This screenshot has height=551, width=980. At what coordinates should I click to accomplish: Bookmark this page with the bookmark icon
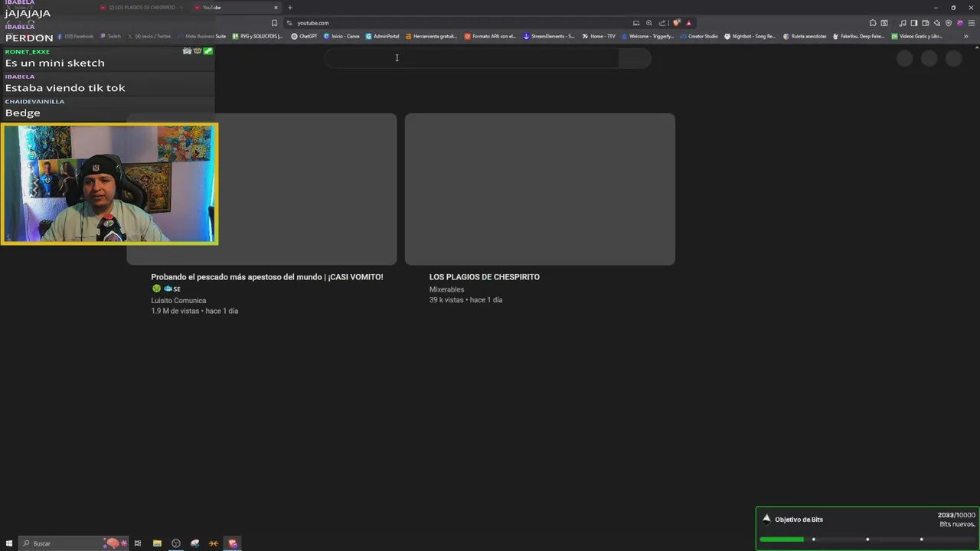pyautogui.click(x=274, y=23)
